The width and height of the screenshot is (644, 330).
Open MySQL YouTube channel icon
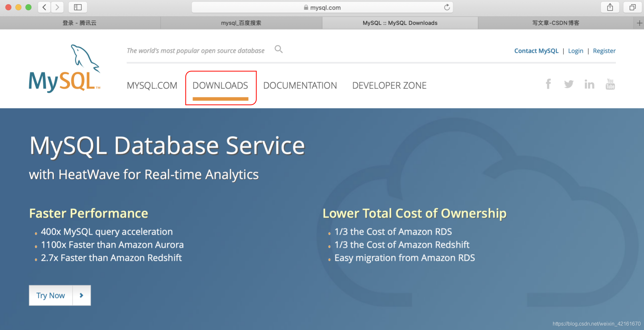pos(610,84)
